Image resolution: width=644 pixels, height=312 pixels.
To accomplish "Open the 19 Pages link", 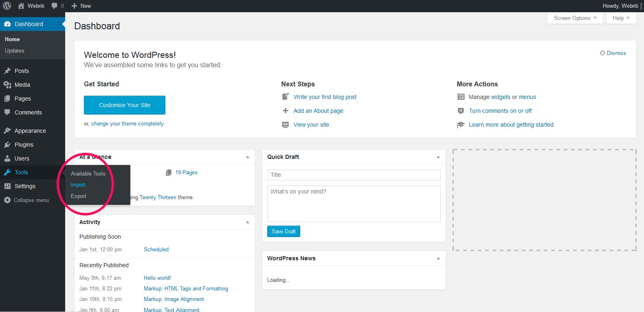I will (187, 173).
